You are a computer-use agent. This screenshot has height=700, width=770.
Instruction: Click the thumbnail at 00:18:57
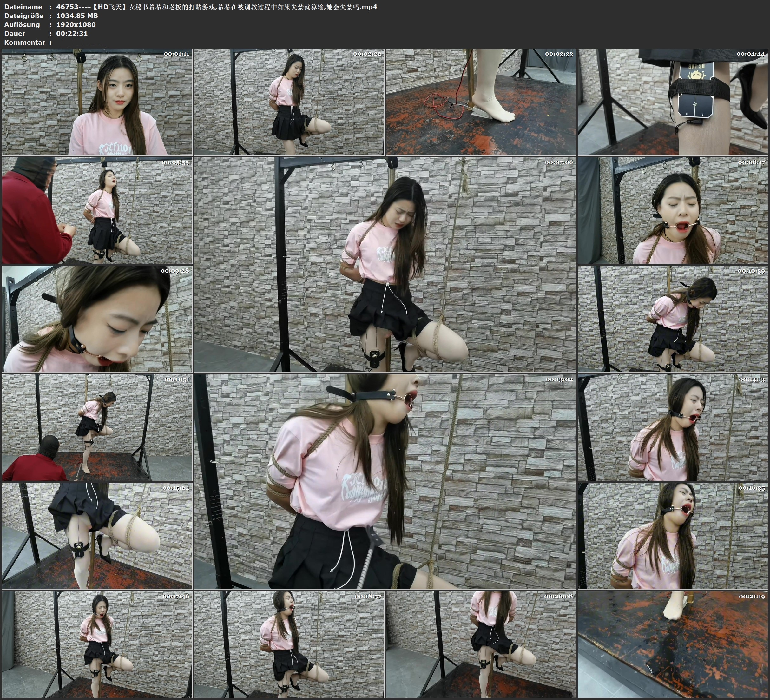[x=289, y=644]
